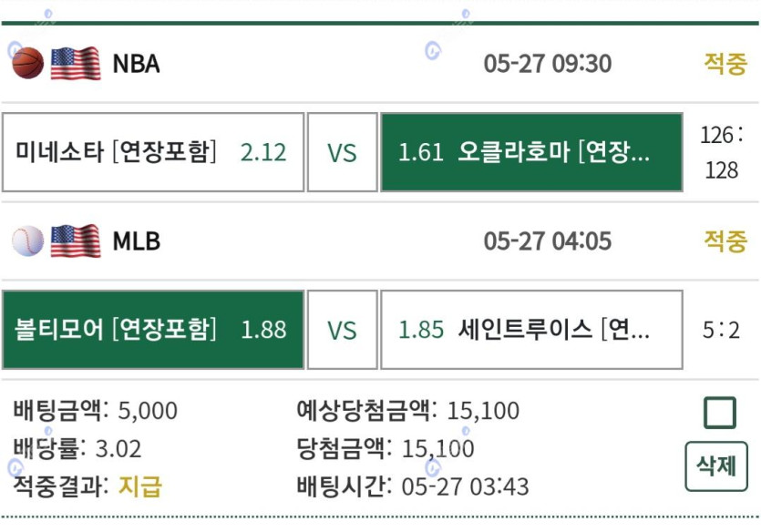761x532 pixels.
Task: Click the 5:2 MLB score
Action: [x=721, y=331]
